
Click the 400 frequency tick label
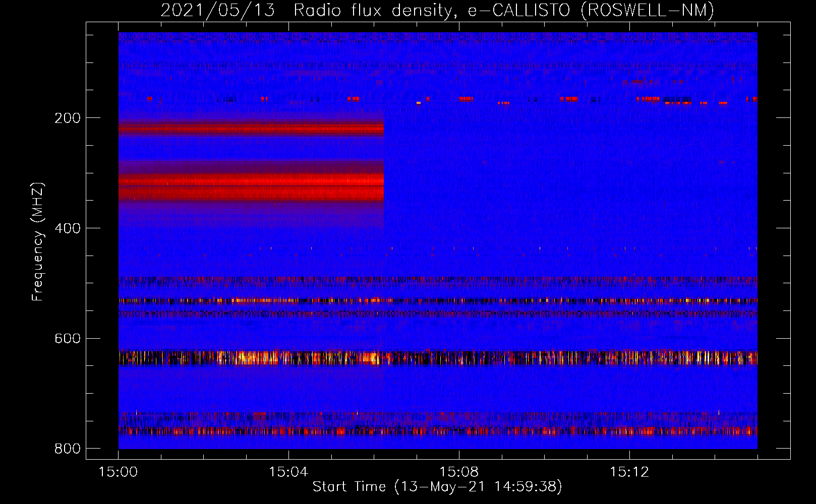[x=68, y=228]
